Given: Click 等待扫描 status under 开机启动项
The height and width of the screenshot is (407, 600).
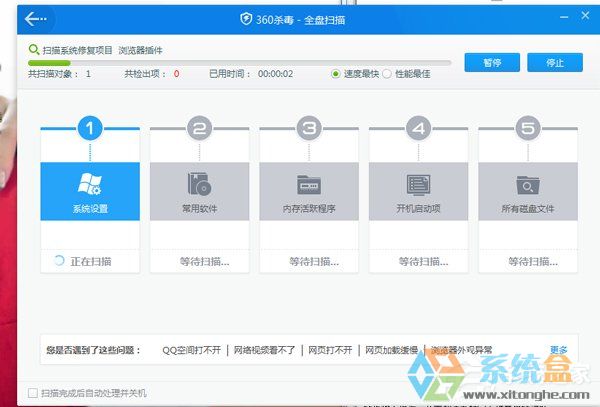Looking at the screenshot, I should pyautogui.click(x=423, y=262).
